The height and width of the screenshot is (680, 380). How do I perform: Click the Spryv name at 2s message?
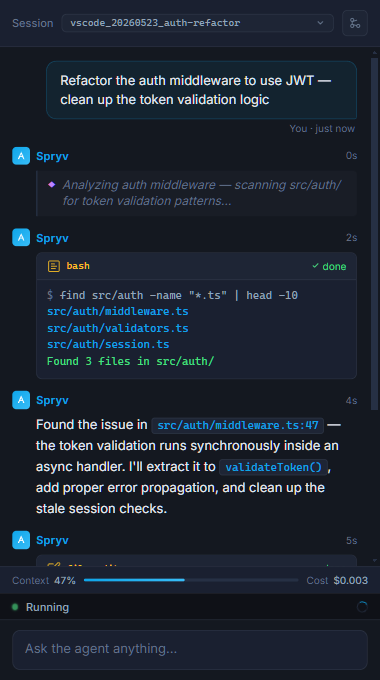coord(52,238)
